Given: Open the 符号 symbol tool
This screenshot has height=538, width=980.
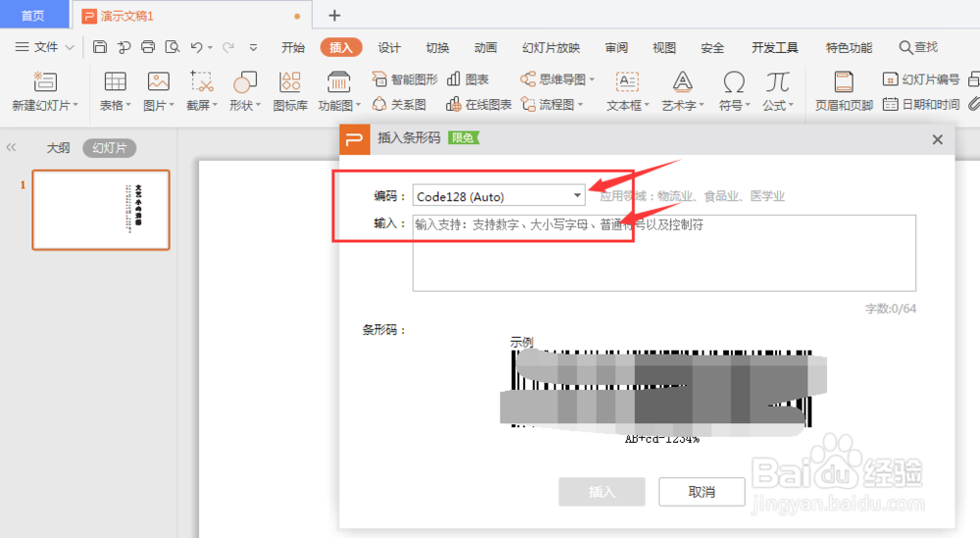Looking at the screenshot, I should pyautogui.click(x=734, y=91).
